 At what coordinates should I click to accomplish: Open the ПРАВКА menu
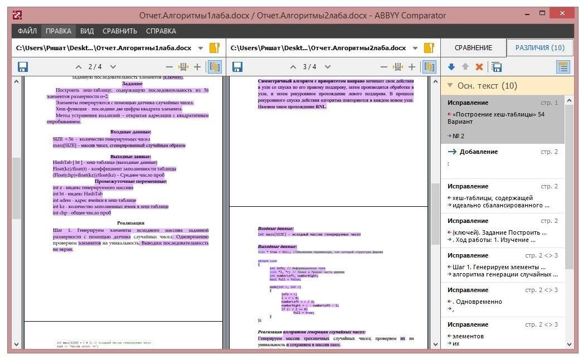(x=59, y=31)
